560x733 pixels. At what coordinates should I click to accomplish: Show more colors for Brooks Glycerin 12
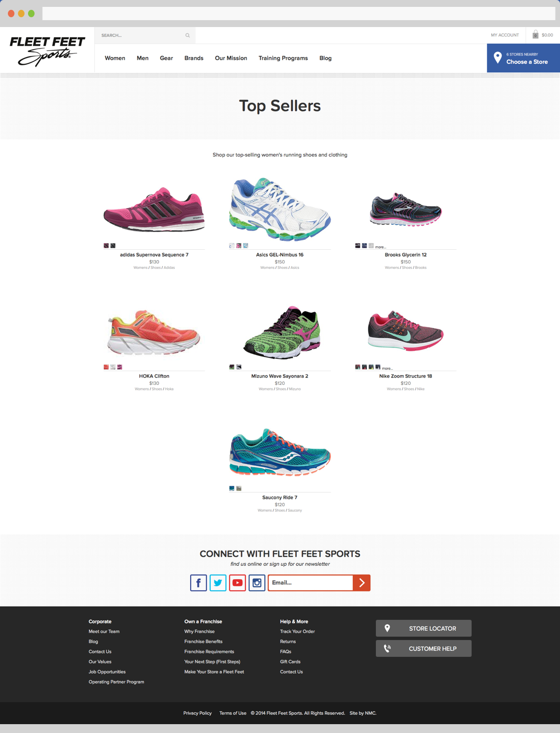[381, 247]
